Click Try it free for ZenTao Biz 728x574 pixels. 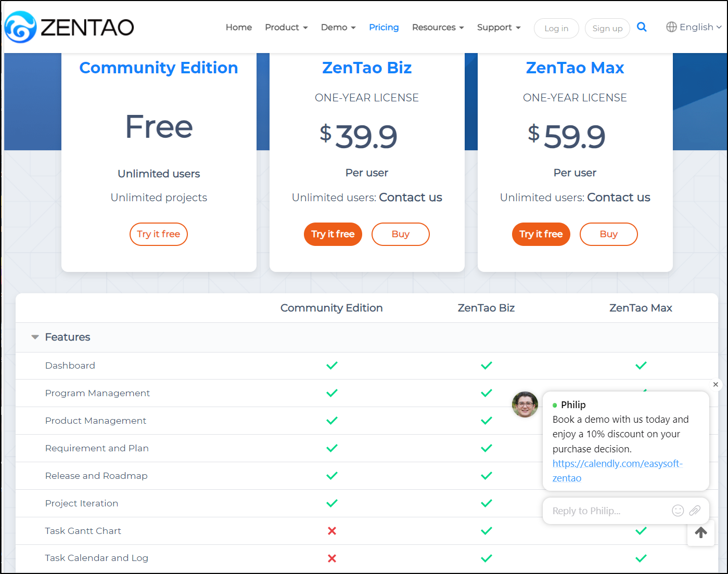[333, 234]
